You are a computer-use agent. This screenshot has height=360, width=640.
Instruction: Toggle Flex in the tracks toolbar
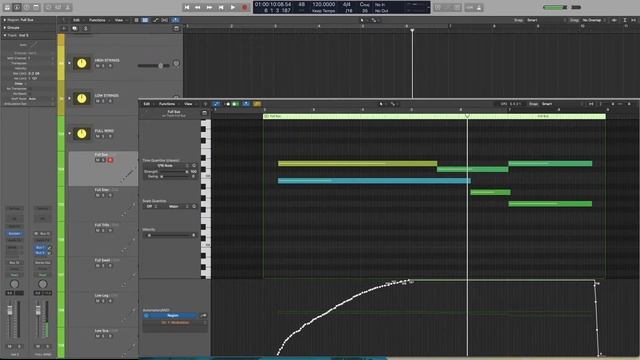[164, 20]
